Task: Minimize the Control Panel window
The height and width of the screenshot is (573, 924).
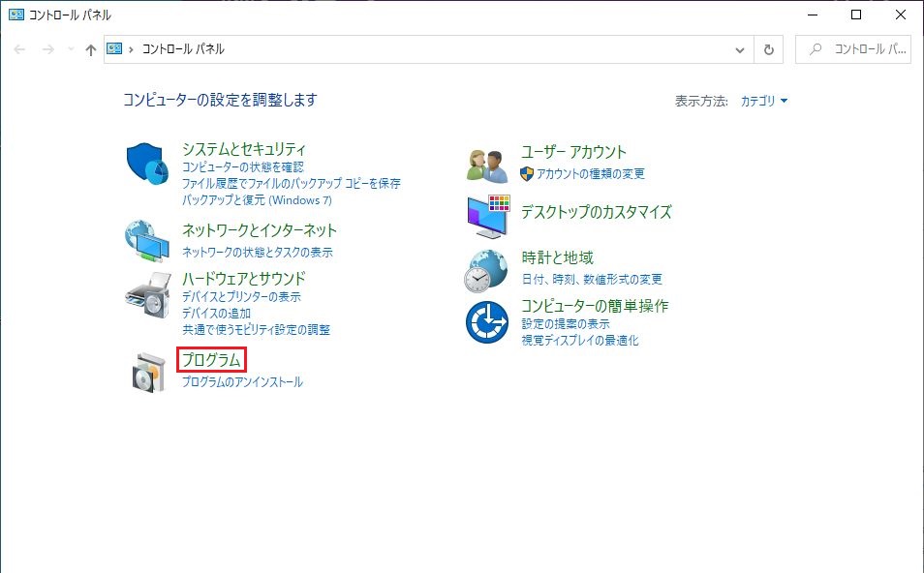Action: coord(813,15)
